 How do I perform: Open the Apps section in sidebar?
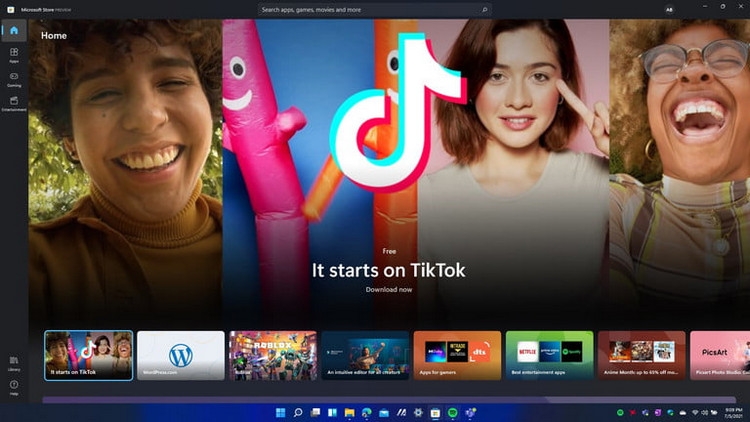pyautogui.click(x=14, y=55)
